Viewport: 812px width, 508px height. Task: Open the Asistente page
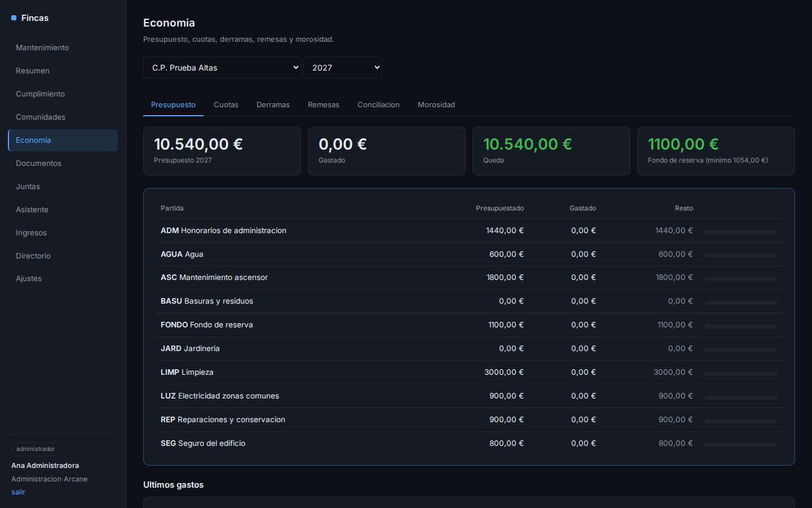63,209
